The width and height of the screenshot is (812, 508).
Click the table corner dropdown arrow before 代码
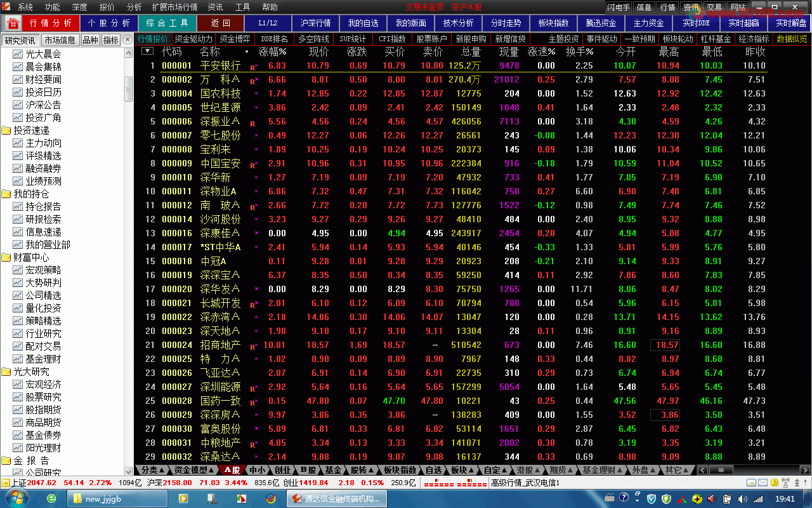[147, 51]
